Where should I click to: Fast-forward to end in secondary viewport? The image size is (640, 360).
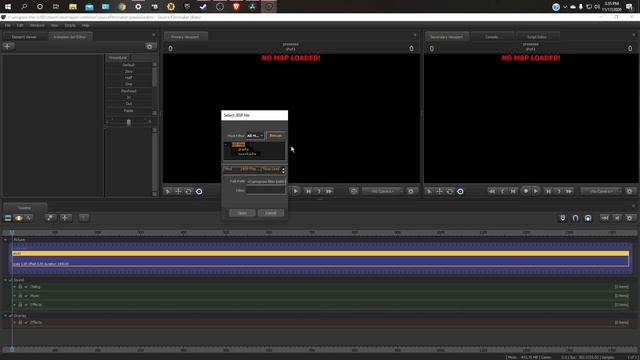pyautogui.click(x=569, y=191)
